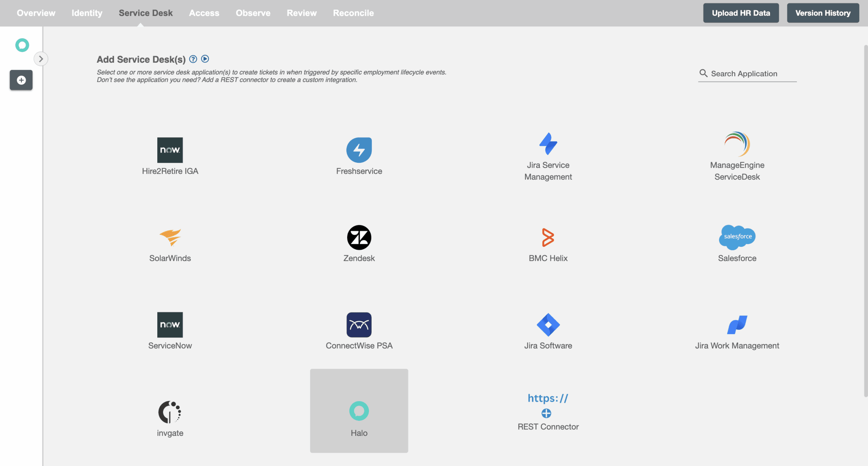Screen dimensions: 868x466
Task: Choose the SolarWinds service desk icon
Action: (x=170, y=237)
